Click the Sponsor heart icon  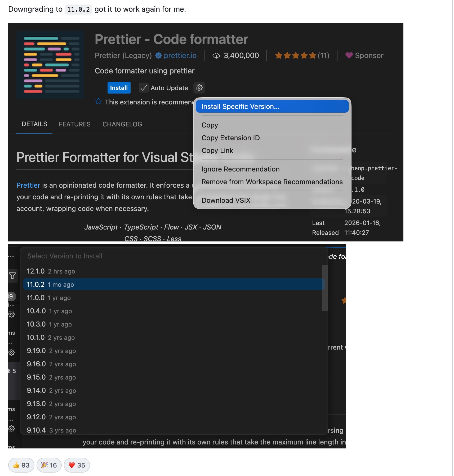[349, 56]
